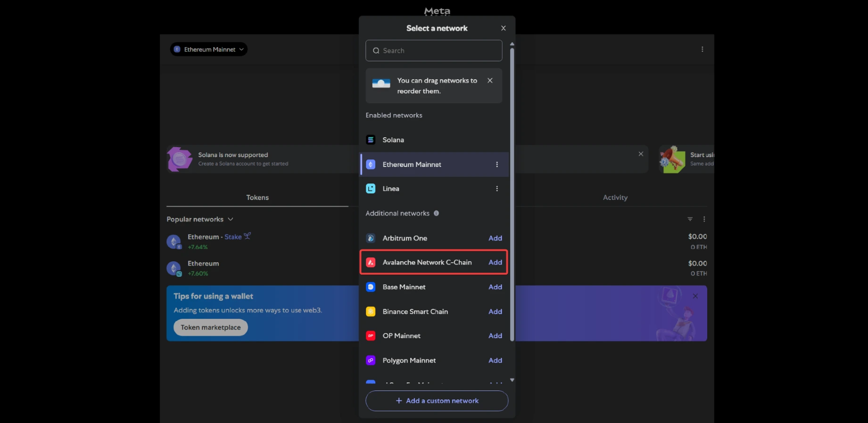The width and height of the screenshot is (868, 423).
Task: Add Binance Smart Chain network
Action: pos(495,312)
